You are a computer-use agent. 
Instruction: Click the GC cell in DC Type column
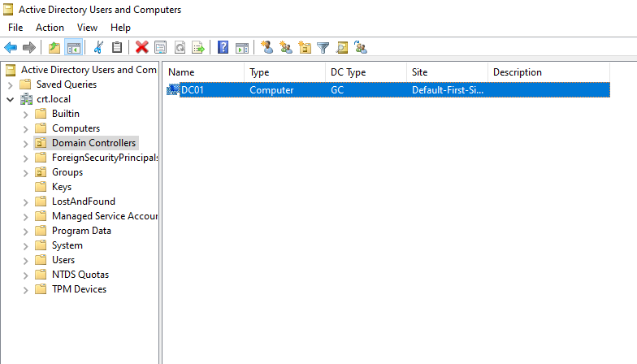click(337, 89)
